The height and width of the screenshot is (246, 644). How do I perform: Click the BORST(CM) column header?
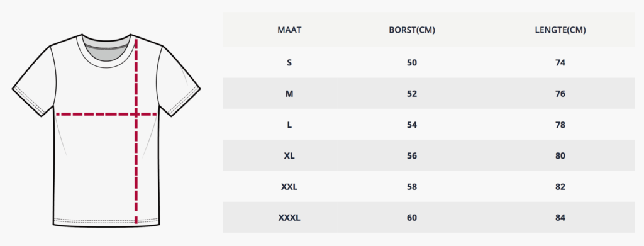tap(411, 30)
